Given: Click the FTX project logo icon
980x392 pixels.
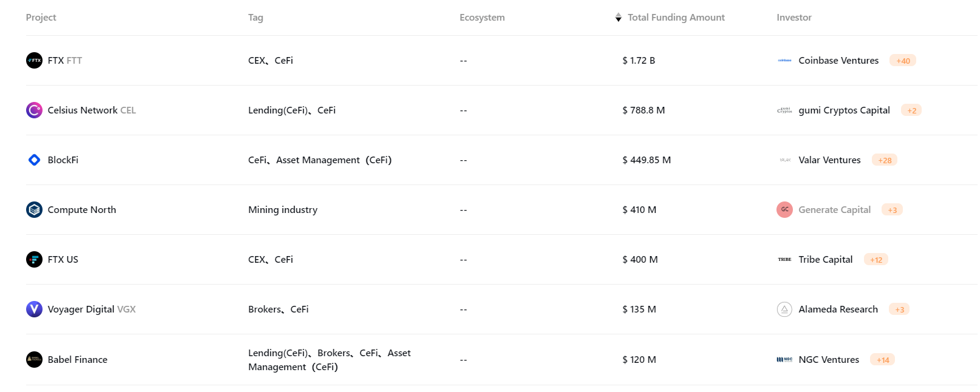Looking at the screenshot, I should [x=34, y=61].
